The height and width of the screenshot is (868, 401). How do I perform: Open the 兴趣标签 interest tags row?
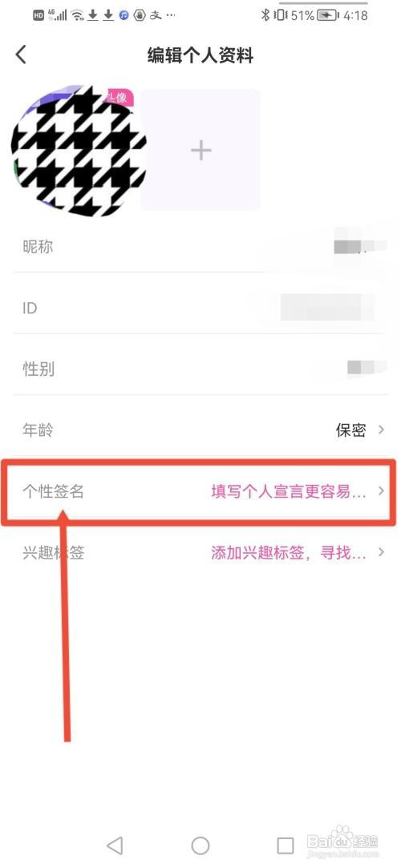pyautogui.click(x=200, y=552)
